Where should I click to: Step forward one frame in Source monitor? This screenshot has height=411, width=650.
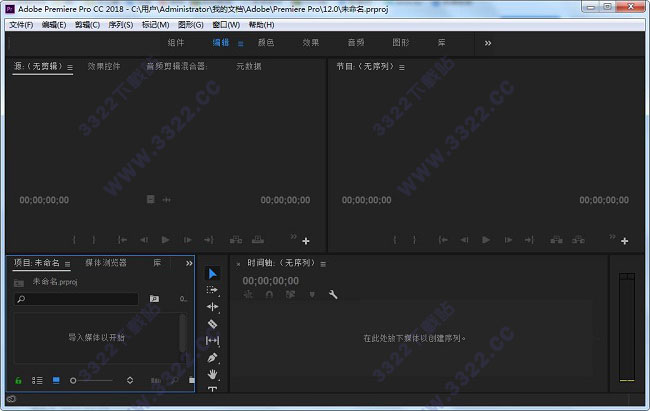[187, 240]
